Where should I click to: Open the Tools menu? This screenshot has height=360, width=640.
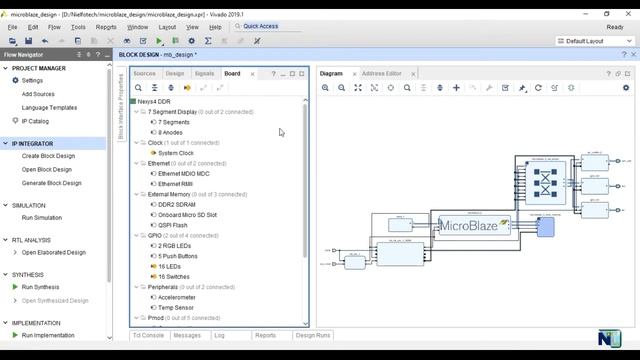coord(78,27)
